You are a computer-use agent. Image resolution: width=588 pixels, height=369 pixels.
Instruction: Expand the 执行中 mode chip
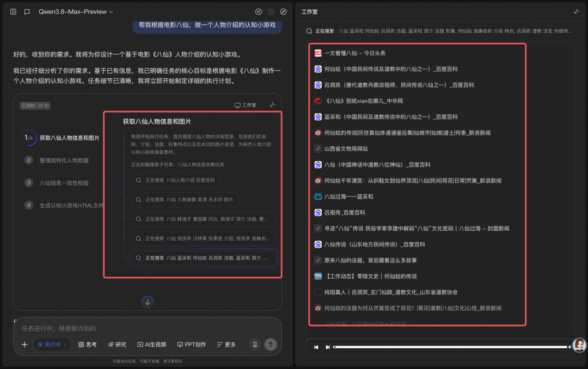[x=52, y=345]
